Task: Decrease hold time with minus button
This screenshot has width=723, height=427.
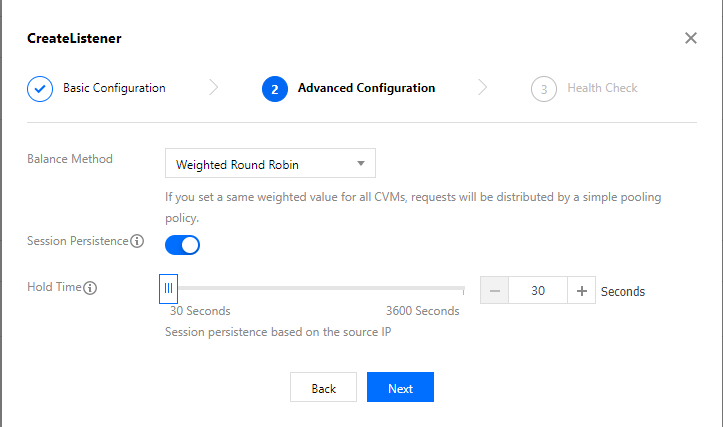Action: click(495, 291)
